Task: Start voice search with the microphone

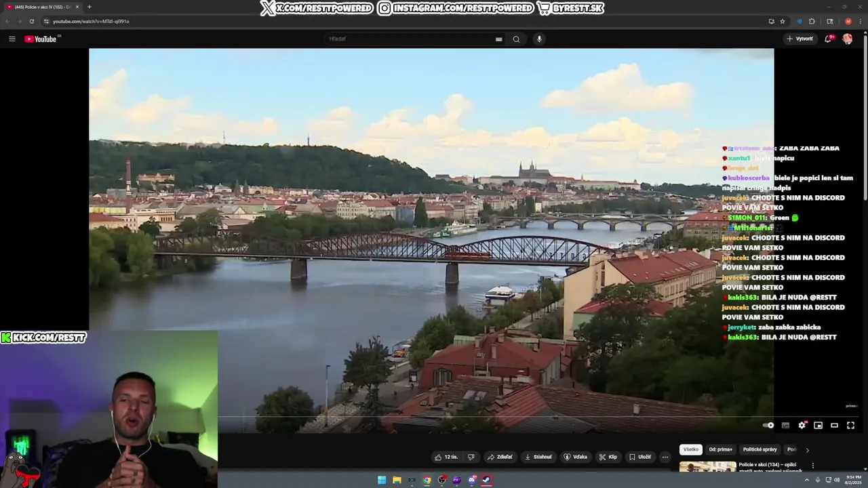Action: click(539, 39)
